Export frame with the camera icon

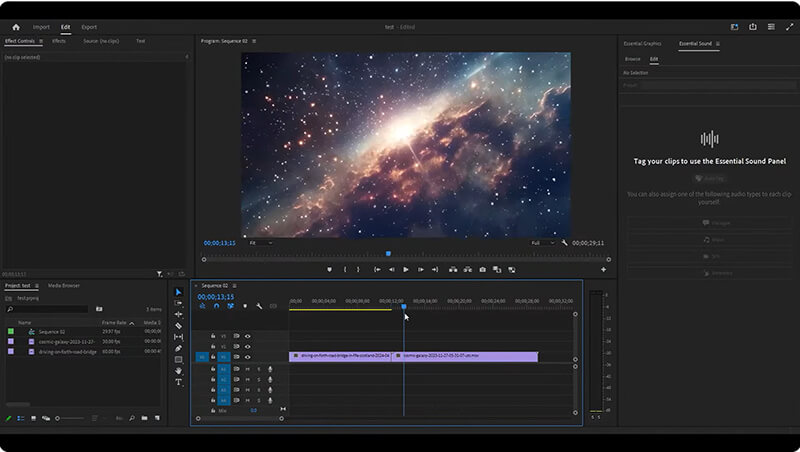tap(482, 269)
